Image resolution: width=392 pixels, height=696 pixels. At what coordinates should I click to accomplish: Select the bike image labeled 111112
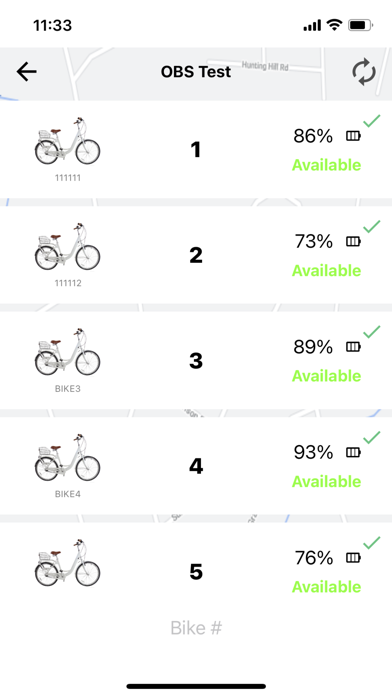pyautogui.click(x=67, y=246)
